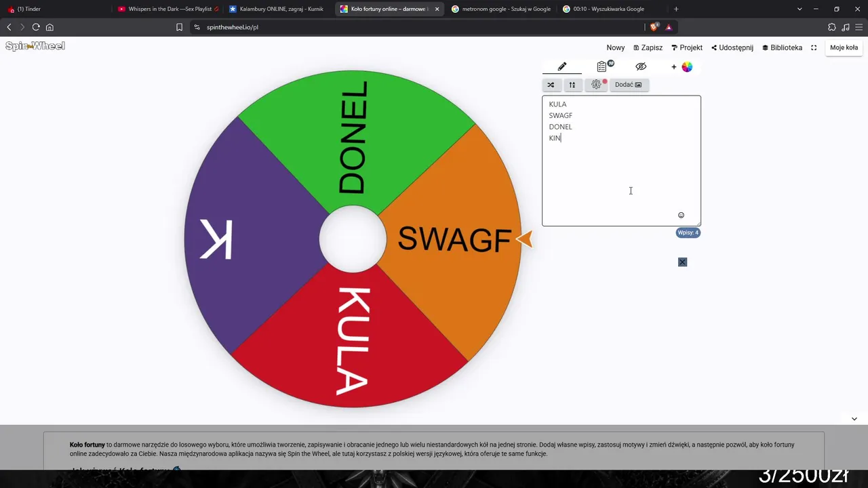Switch to 00:10 Wyszukiwarka Google tab
868x488 pixels.
612,9
